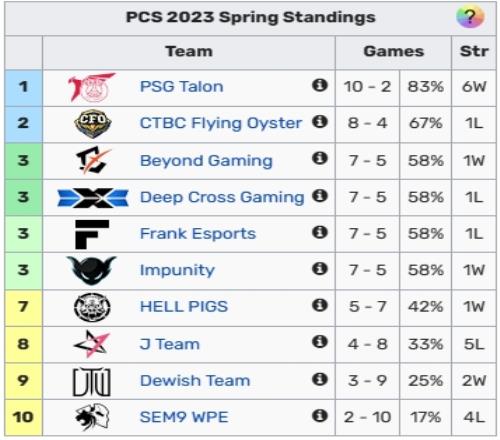The image size is (500, 440).
Task: Select the HELL PIGS team link
Action: 184,307
